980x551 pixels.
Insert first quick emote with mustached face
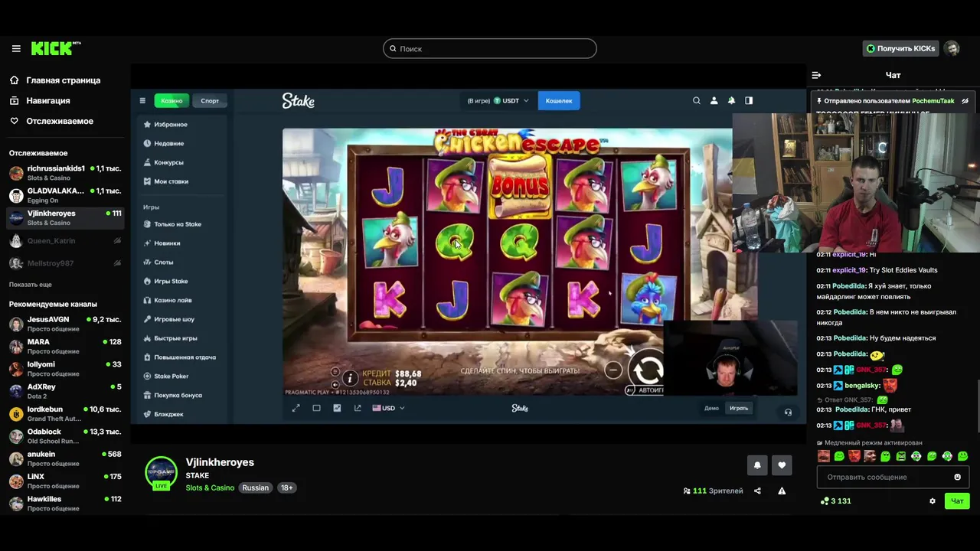coord(824,456)
